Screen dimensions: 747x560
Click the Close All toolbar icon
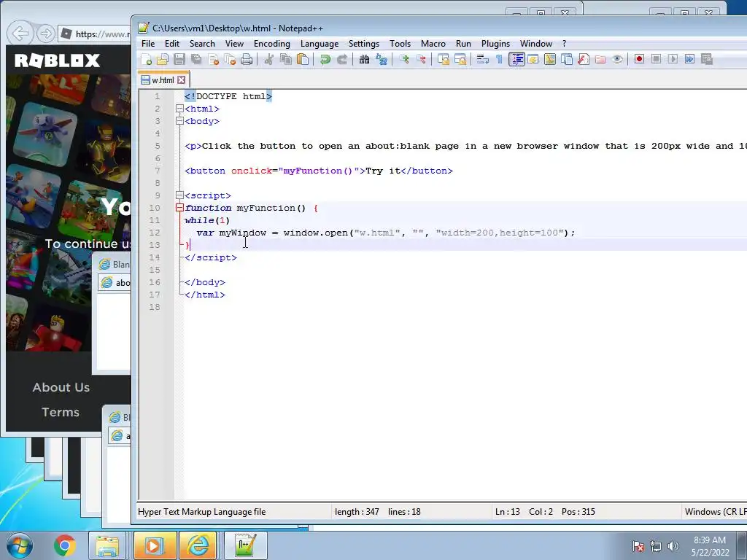pyautogui.click(x=230, y=60)
